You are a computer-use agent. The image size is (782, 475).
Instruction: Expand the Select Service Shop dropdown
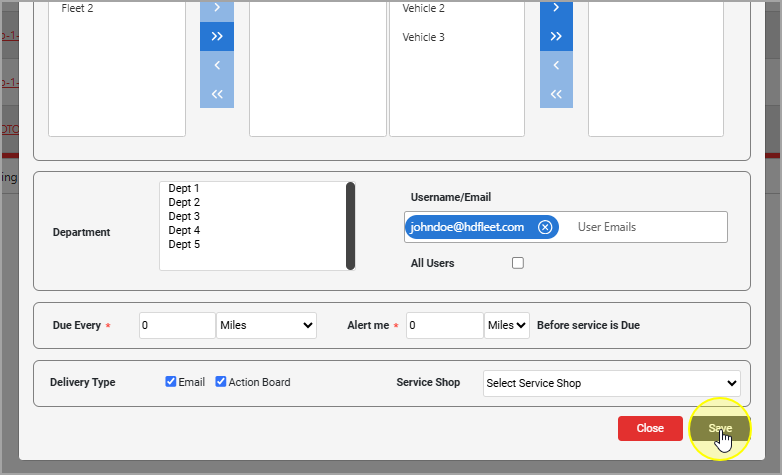click(x=612, y=383)
